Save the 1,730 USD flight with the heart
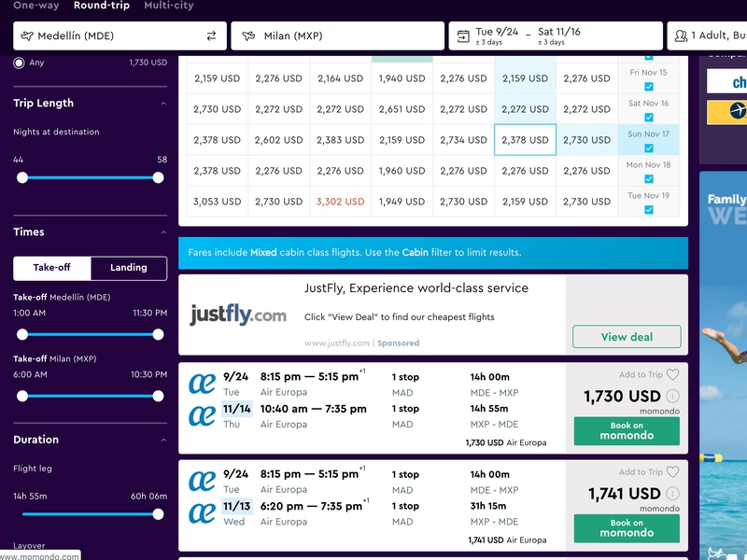This screenshot has height=560, width=747. pyautogui.click(x=672, y=374)
